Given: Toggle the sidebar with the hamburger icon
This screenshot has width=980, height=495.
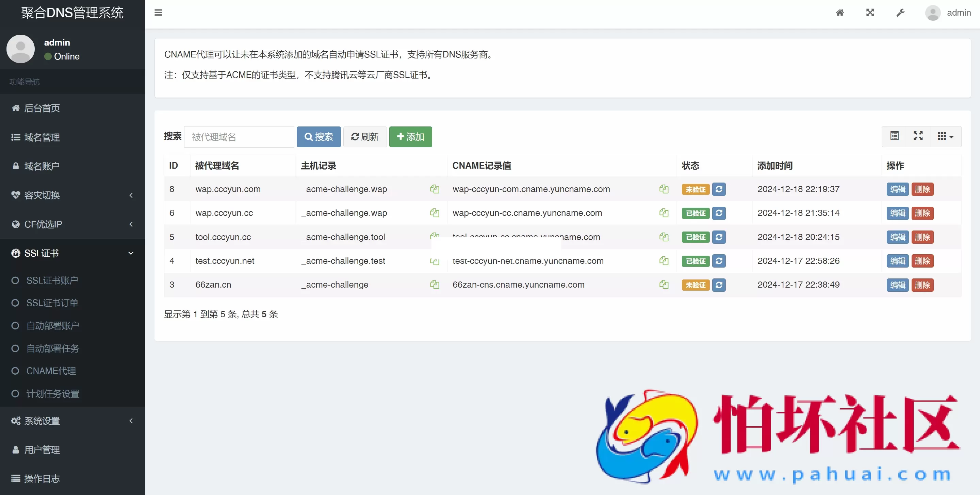Looking at the screenshot, I should click(158, 12).
